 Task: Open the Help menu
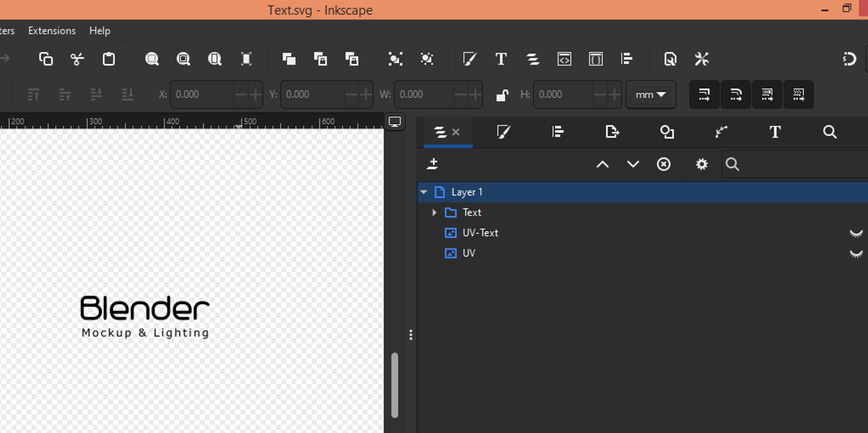(x=100, y=31)
